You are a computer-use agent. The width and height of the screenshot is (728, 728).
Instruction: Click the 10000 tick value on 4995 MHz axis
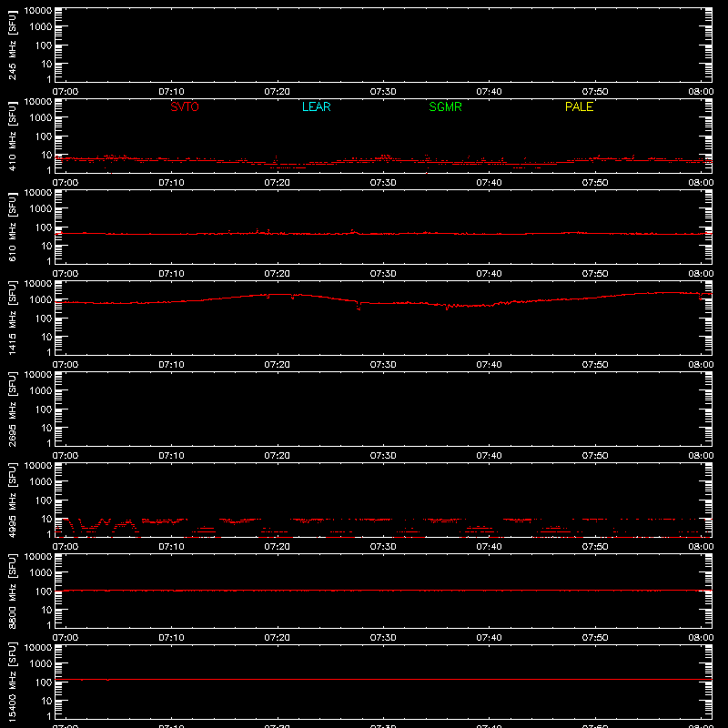pyautogui.click(x=38, y=466)
